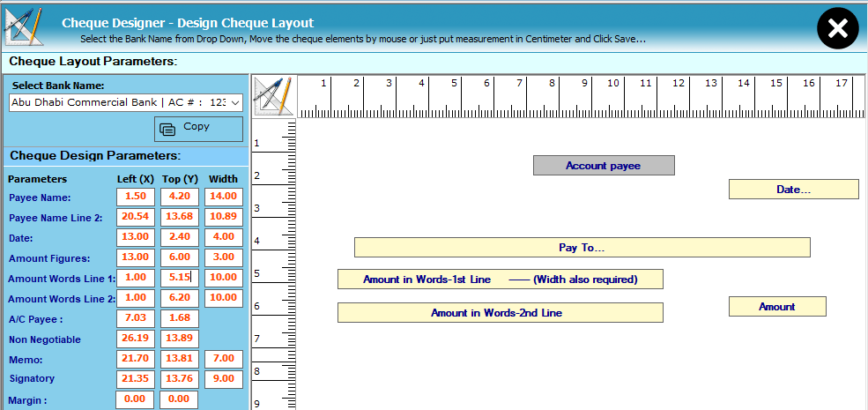
Task: Edit Payee Name Line 2 Width 10.89
Action: pyautogui.click(x=224, y=217)
